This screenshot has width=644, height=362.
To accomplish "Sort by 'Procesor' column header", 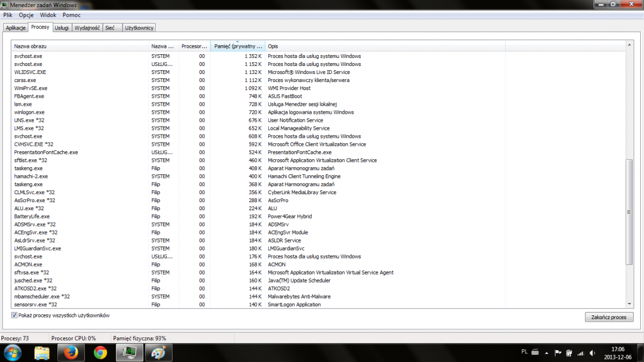I will click(195, 47).
